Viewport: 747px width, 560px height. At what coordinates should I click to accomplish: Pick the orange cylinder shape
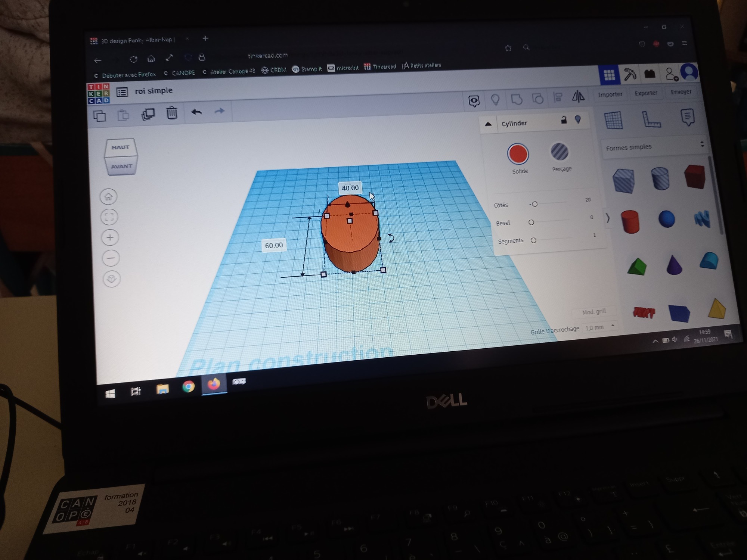(630, 222)
